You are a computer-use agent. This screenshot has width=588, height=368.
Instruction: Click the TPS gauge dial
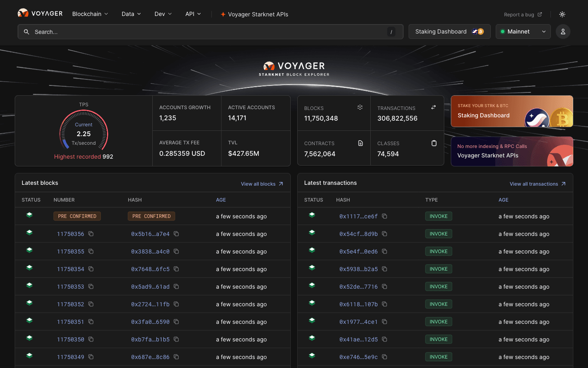84,131
